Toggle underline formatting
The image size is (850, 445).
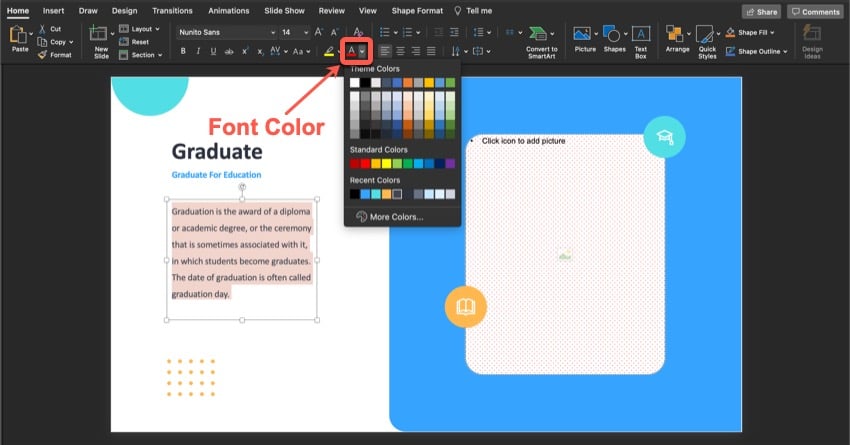coord(213,51)
